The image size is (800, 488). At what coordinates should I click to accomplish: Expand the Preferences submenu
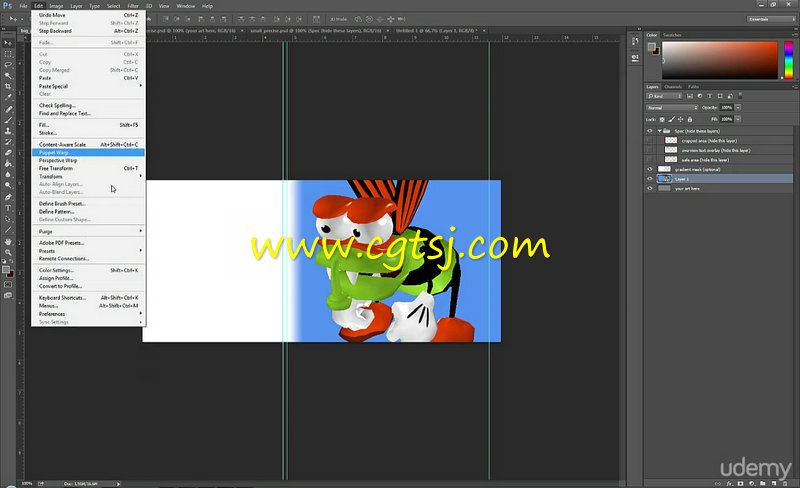(88, 314)
